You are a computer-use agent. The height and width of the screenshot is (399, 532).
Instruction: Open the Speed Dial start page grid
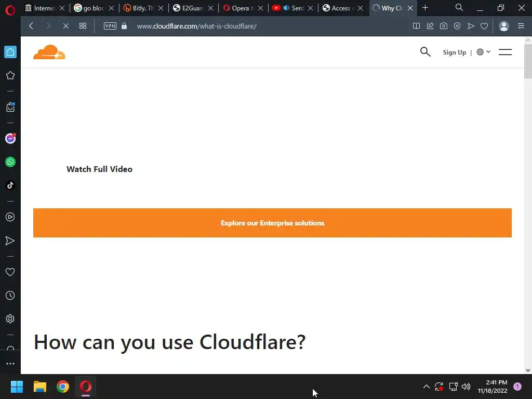pyautogui.click(x=83, y=26)
